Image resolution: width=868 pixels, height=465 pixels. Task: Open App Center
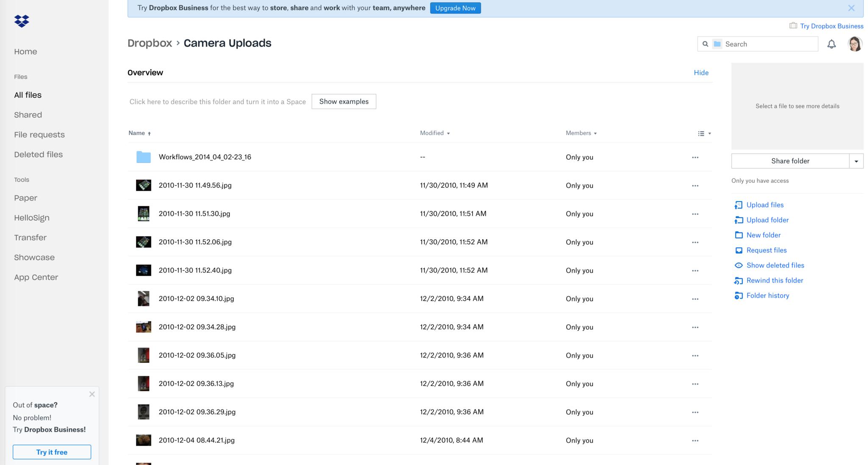36,277
